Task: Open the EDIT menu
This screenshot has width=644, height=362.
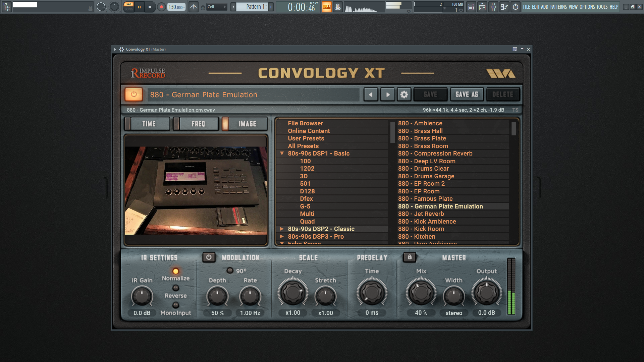Action: 536,7
